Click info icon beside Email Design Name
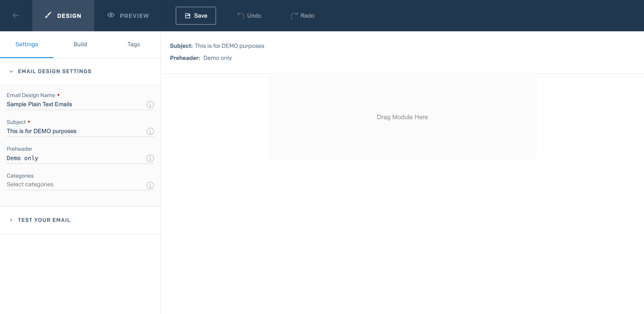This screenshot has height=314, width=644. point(150,104)
